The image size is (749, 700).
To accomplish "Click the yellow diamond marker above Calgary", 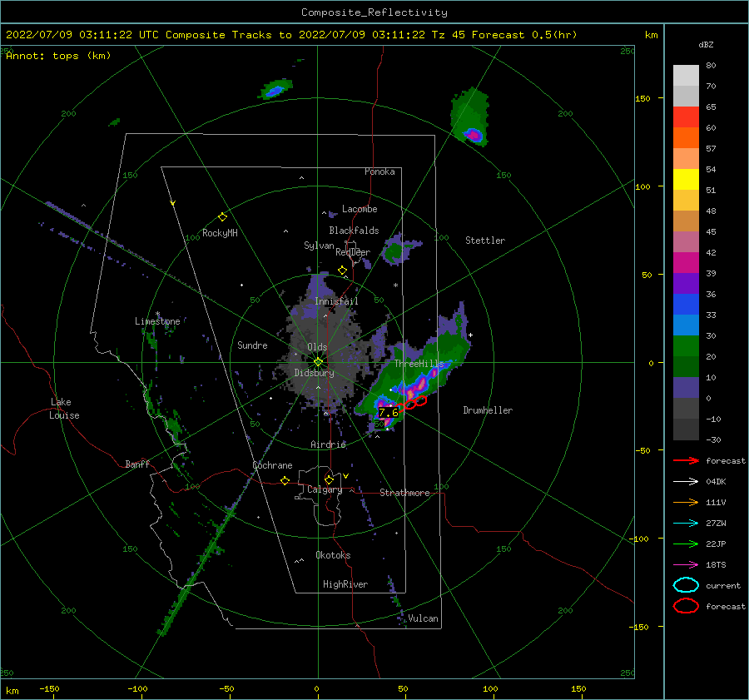I will [x=329, y=479].
